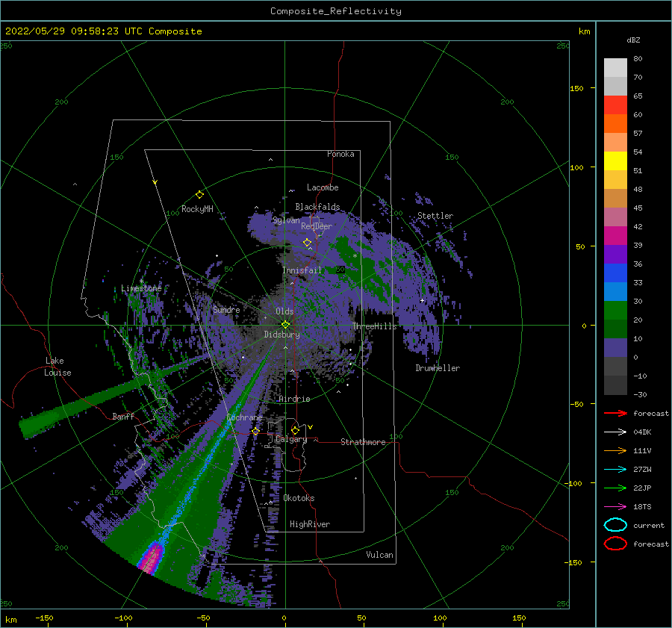Viewport: 672px width, 628px height.
Task: Click the Airdrie label
Action: pyautogui.click(x=294, y=399)
